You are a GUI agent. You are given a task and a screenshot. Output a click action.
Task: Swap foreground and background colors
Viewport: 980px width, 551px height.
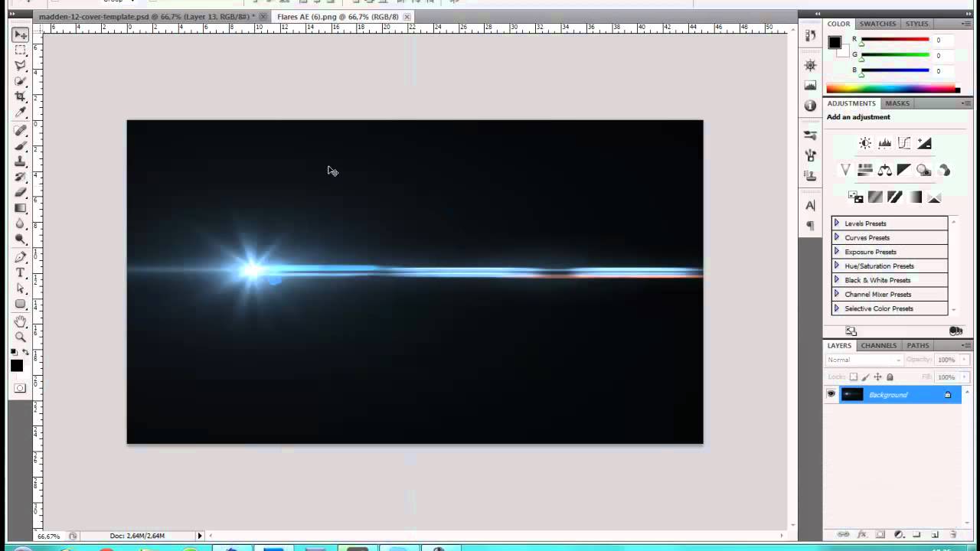tap(25, 352)
